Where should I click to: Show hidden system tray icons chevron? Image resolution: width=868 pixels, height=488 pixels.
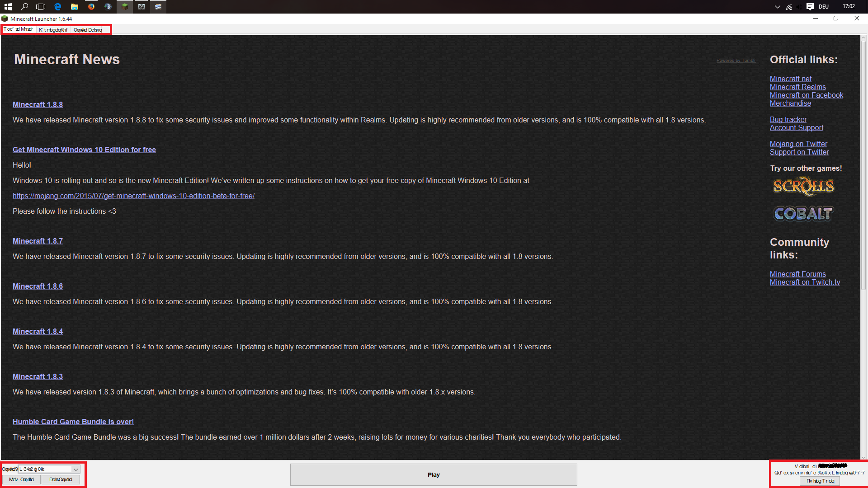coord(777,7)
